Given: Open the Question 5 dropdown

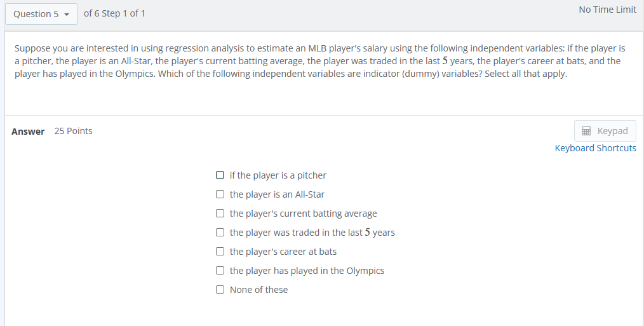Looking at the screenshot, I should [41, 14].
